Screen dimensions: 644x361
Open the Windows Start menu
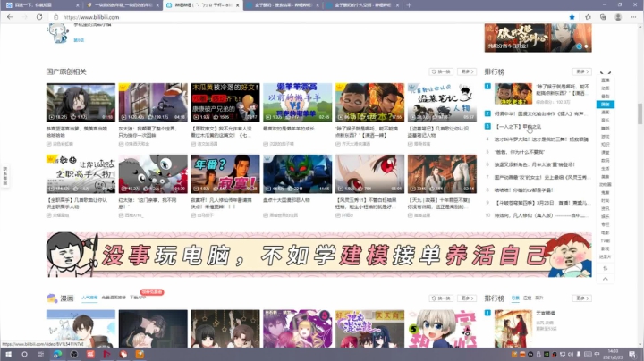(x=8, y=355)
